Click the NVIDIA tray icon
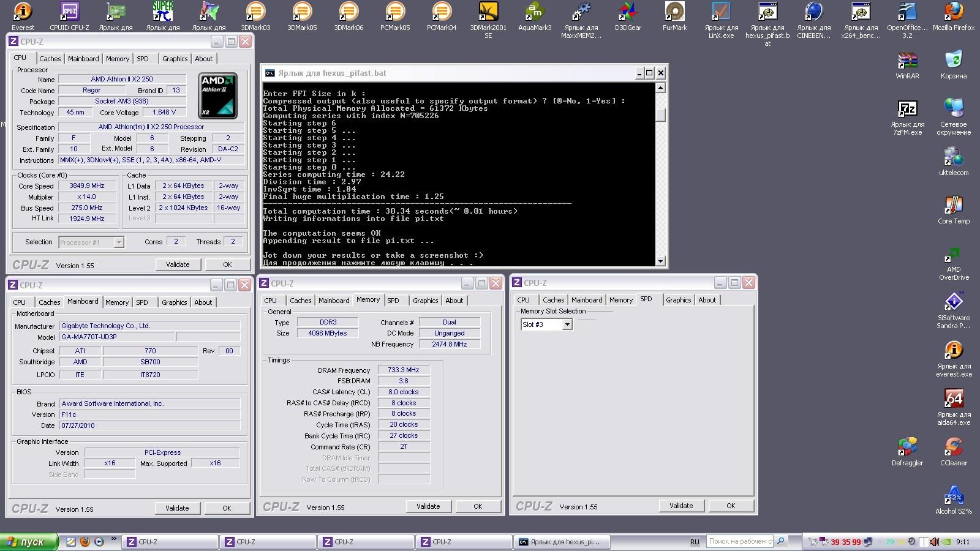Viewport: 980px width, 551px height. pos(947,542)
